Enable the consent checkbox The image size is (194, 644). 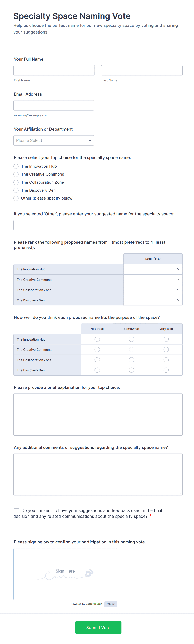[x=16, y=510]
